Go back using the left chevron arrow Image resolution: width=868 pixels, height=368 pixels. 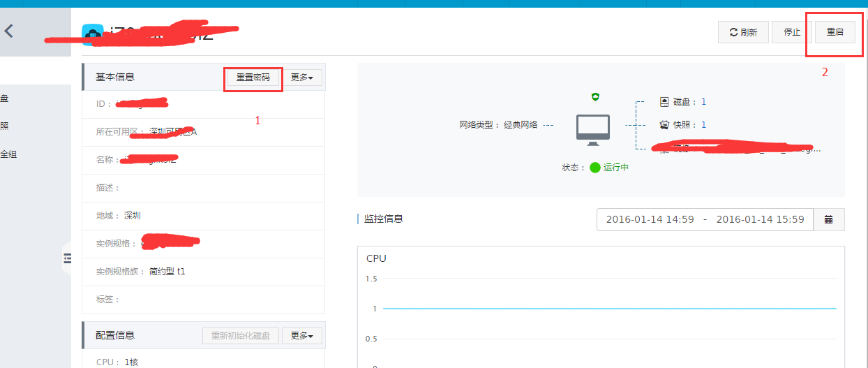pos(8,31)
